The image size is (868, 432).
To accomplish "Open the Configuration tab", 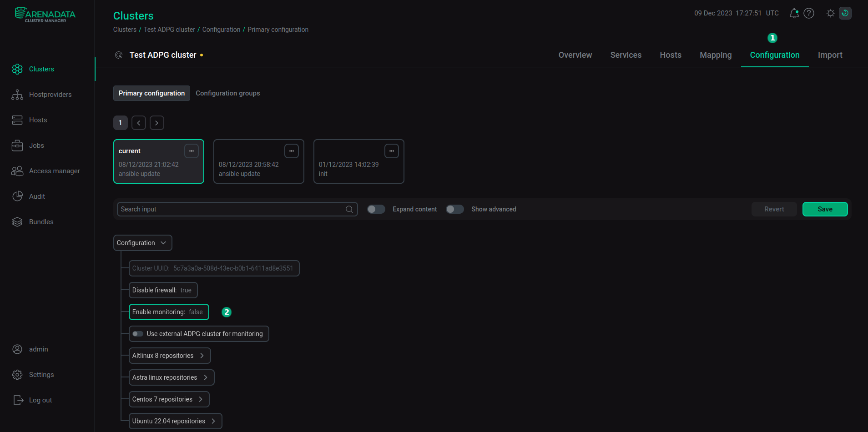I will (775, 55).
